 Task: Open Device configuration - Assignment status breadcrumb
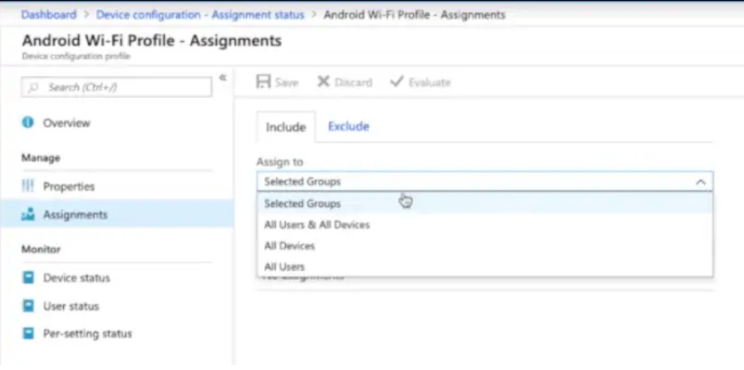(200, 15)
